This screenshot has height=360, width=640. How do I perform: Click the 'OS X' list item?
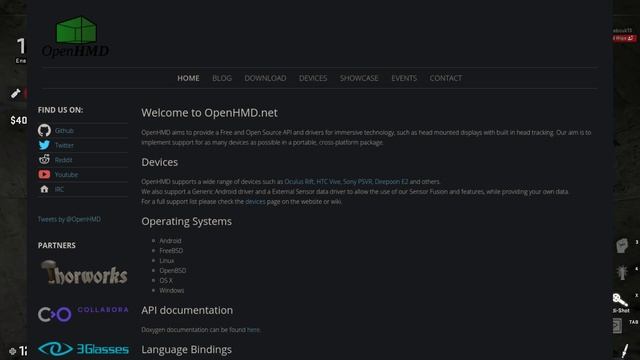pyautogui.click(x=166, y=281)
